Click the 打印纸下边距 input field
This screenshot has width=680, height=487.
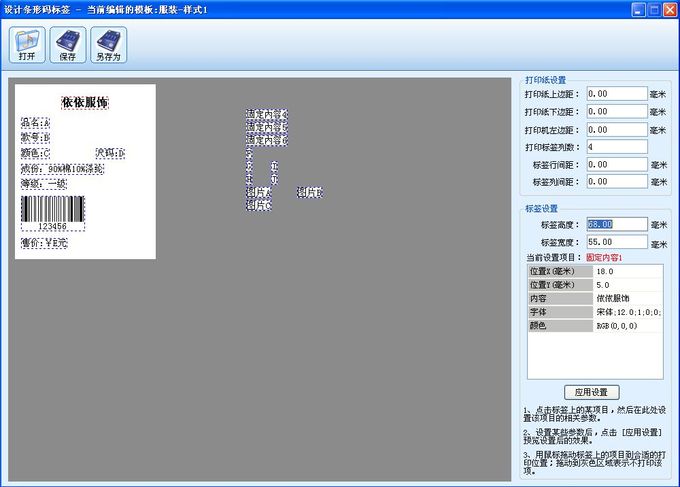(x=617, y=112)
